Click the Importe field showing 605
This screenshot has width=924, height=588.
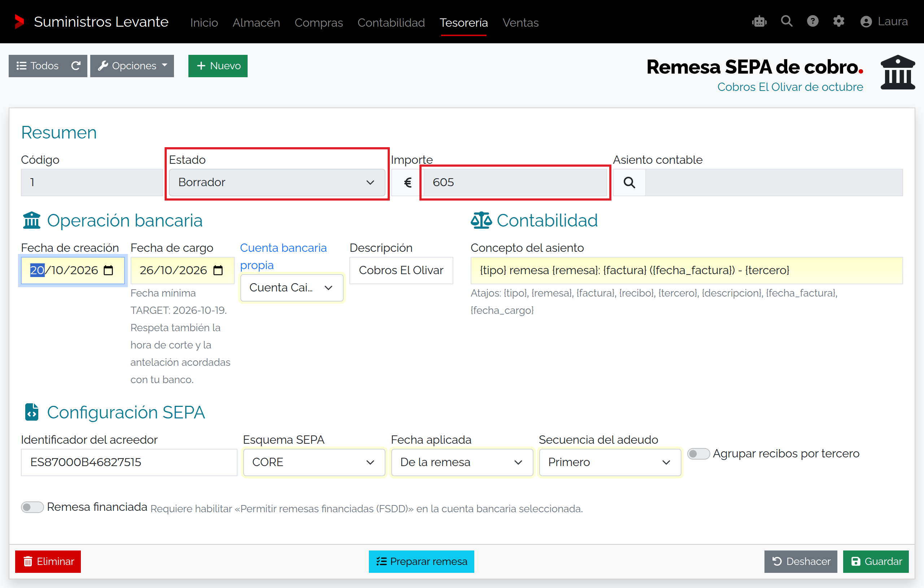coord(515,183)
